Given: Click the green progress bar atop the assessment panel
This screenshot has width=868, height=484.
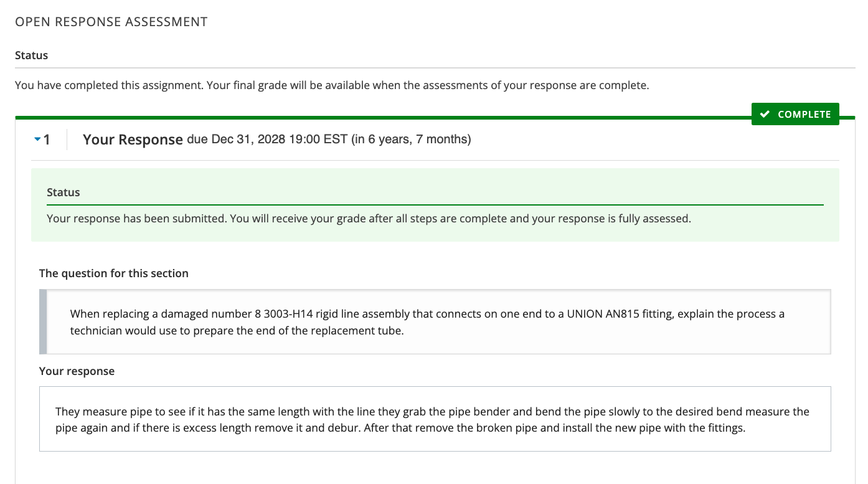Looking at the screenshot, I should (x=374, y=116).
